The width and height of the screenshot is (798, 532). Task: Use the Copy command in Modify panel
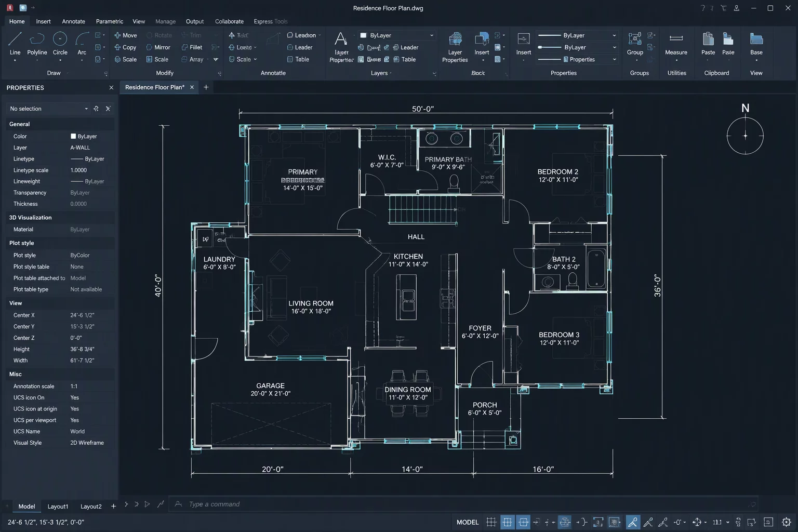point(125,47)
